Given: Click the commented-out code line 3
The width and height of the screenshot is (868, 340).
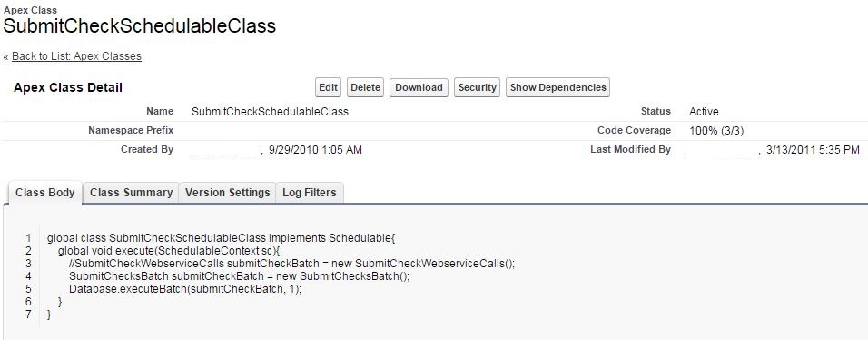Looking at the screenshot, I should (x=291, y=264).
